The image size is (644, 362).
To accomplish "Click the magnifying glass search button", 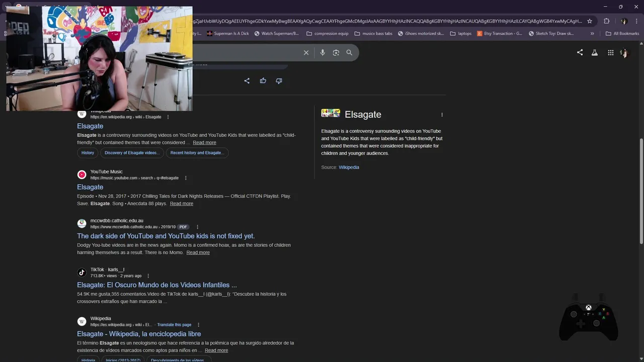I will point(349,53).
